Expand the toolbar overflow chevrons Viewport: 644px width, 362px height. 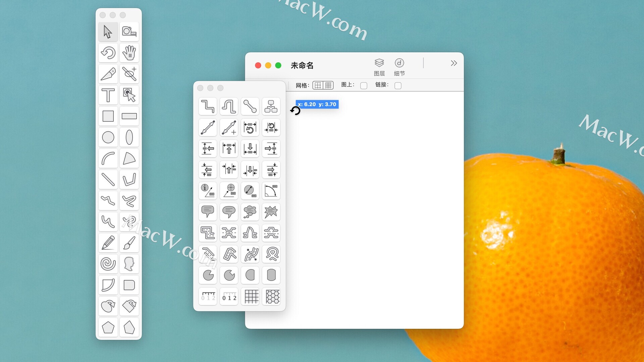click(453, 63)
